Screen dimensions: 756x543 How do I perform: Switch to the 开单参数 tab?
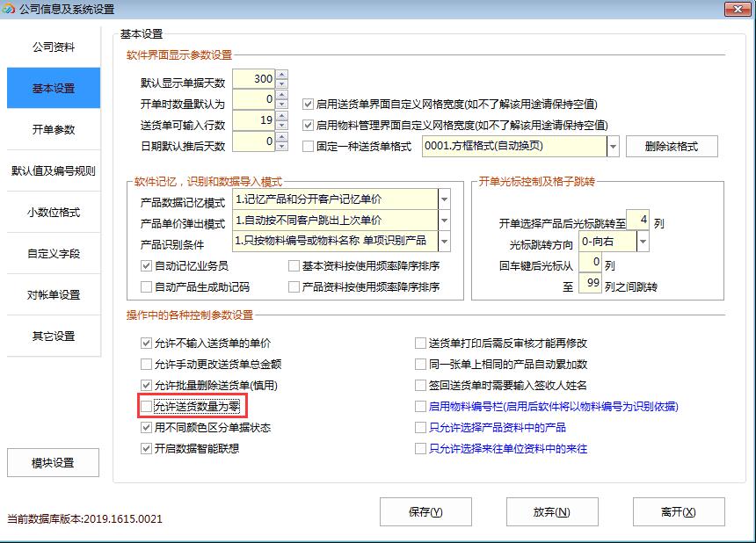point(54,130)
